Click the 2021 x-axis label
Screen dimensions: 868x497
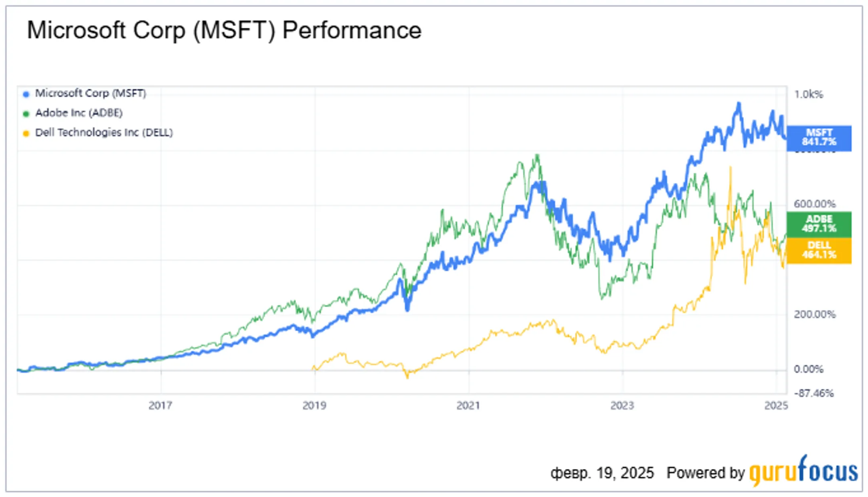(468, 405)
